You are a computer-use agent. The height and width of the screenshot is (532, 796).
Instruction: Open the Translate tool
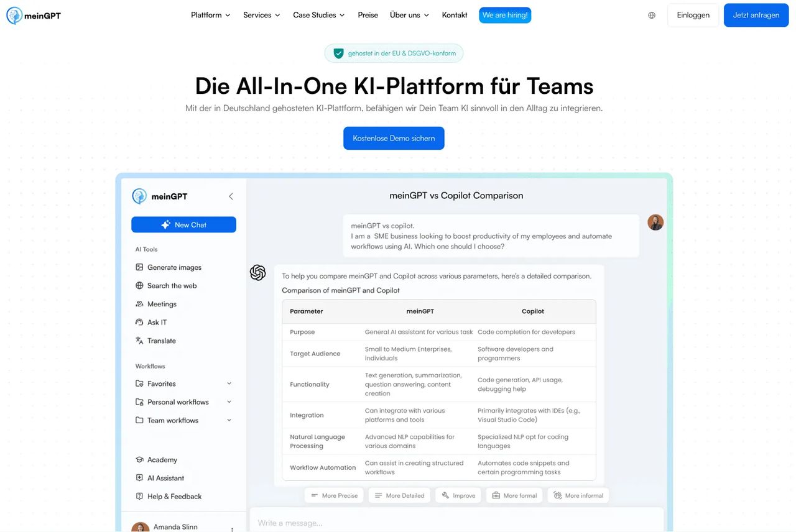155,341
